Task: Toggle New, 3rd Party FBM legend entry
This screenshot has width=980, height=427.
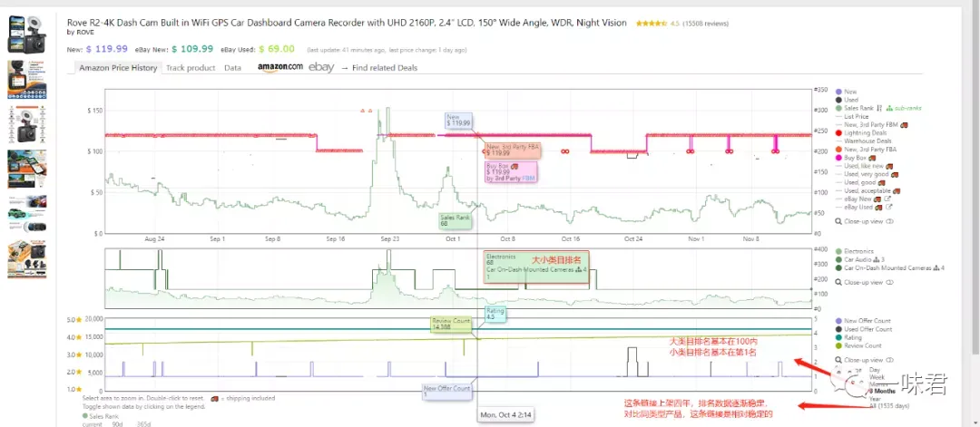Action: 870,125
